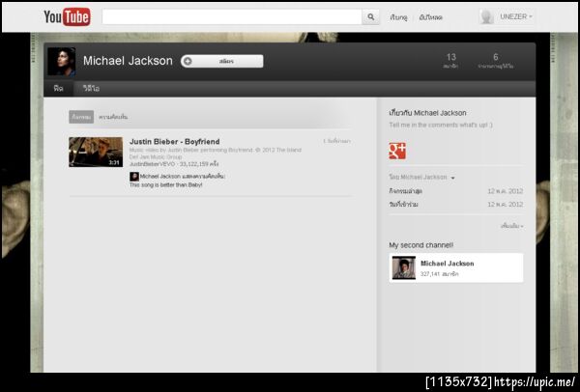Screen dimensions: 580x392
Task: Click the 327,141 subscribers text
Action: tap(440, 274)
